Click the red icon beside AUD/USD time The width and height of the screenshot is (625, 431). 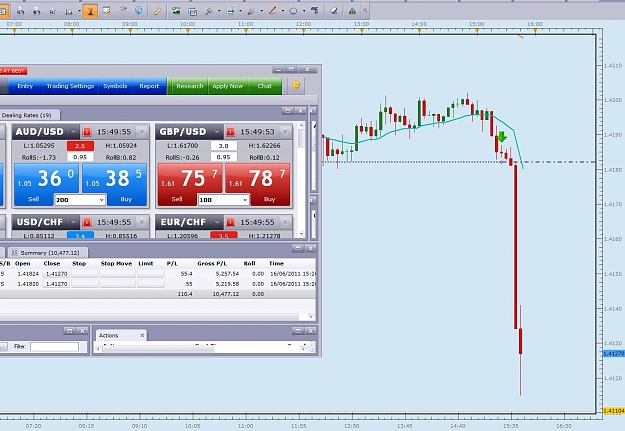[87, 132]
